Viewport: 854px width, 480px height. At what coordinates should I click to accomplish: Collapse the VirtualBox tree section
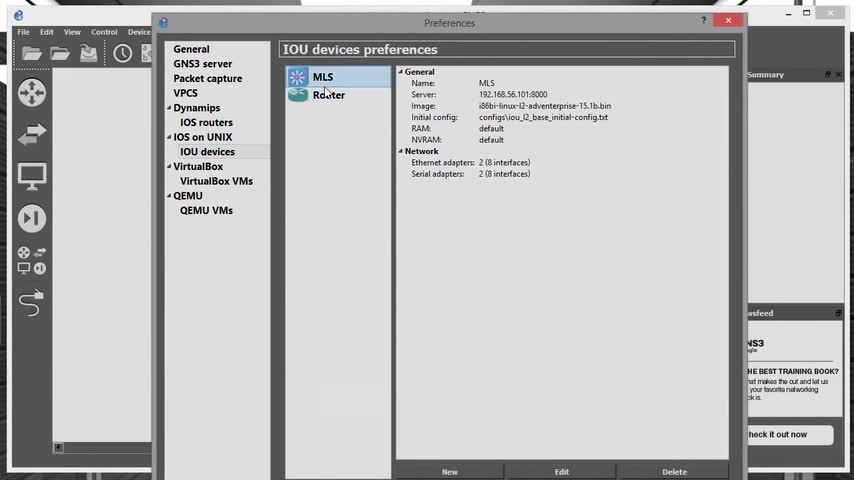pyautogui.click(x=169, y=166)
